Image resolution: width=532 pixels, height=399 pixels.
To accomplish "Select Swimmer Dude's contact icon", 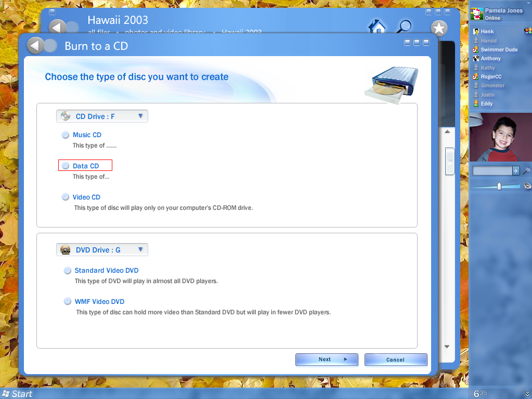I will pyautogui.click(x=476, y=49).
